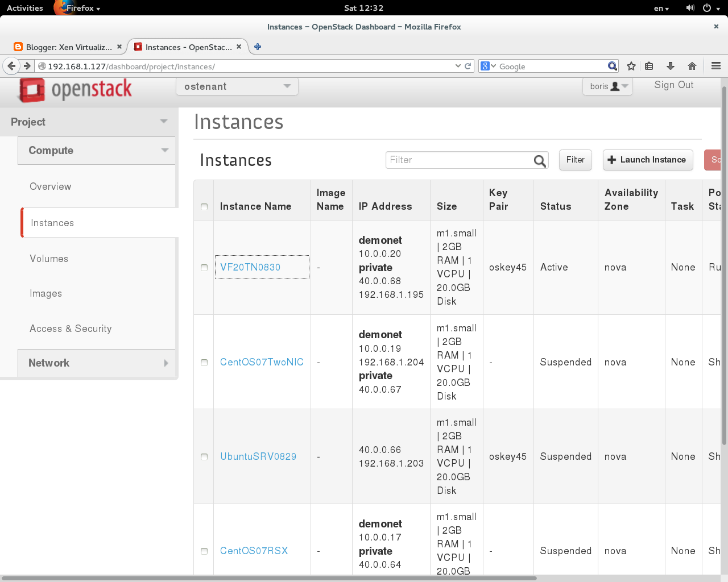The image size is (728, 582).
Task: Open Volumes in the sidebar
Action: 49,259
